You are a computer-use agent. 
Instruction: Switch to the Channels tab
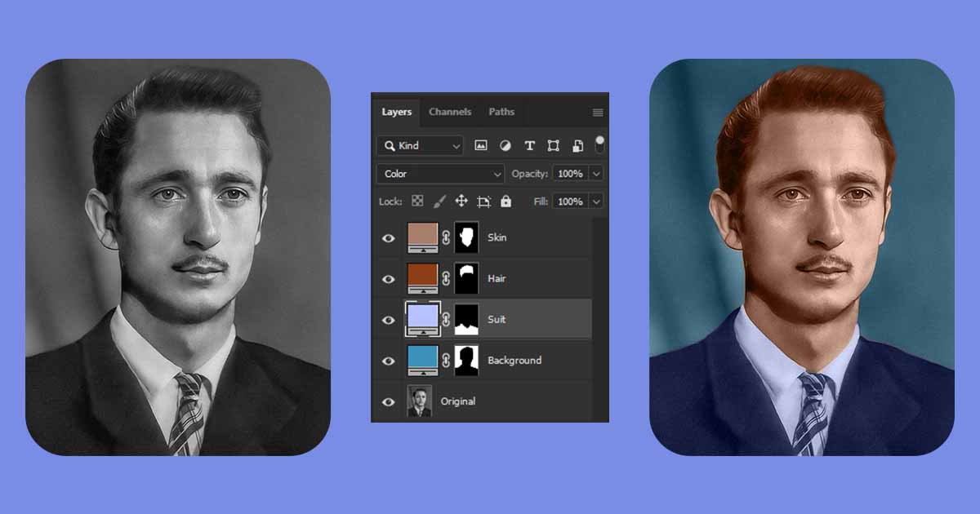[450, 112]
